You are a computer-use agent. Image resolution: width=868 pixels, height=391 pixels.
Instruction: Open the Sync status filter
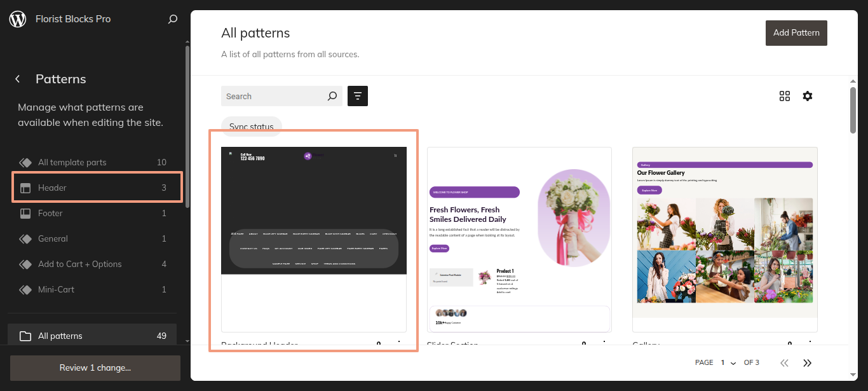pos(252,127)
